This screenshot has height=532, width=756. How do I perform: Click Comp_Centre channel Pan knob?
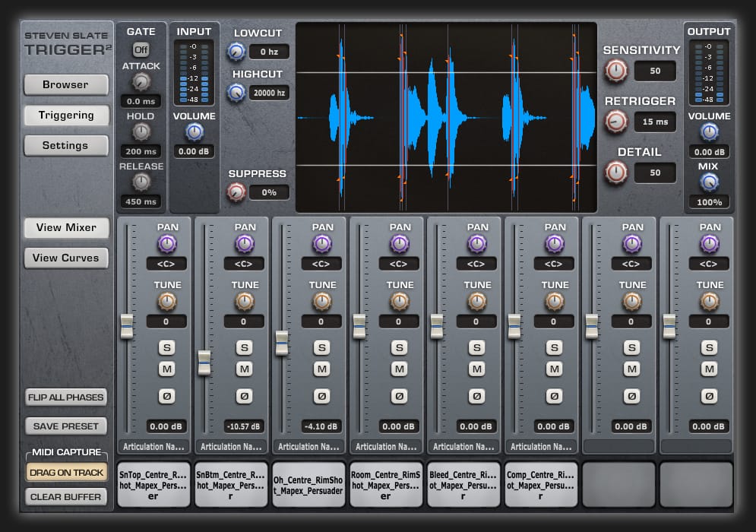tap(555, 244)
